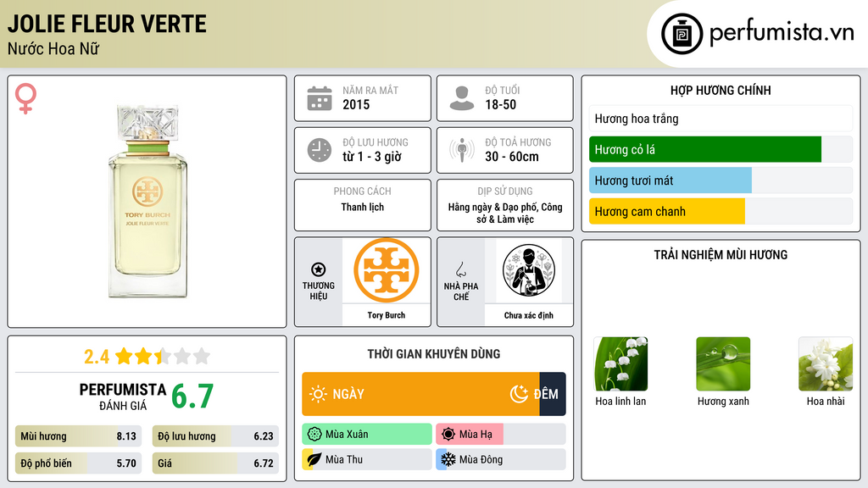Click the Giá 6.72 score bar

[215, 463]
